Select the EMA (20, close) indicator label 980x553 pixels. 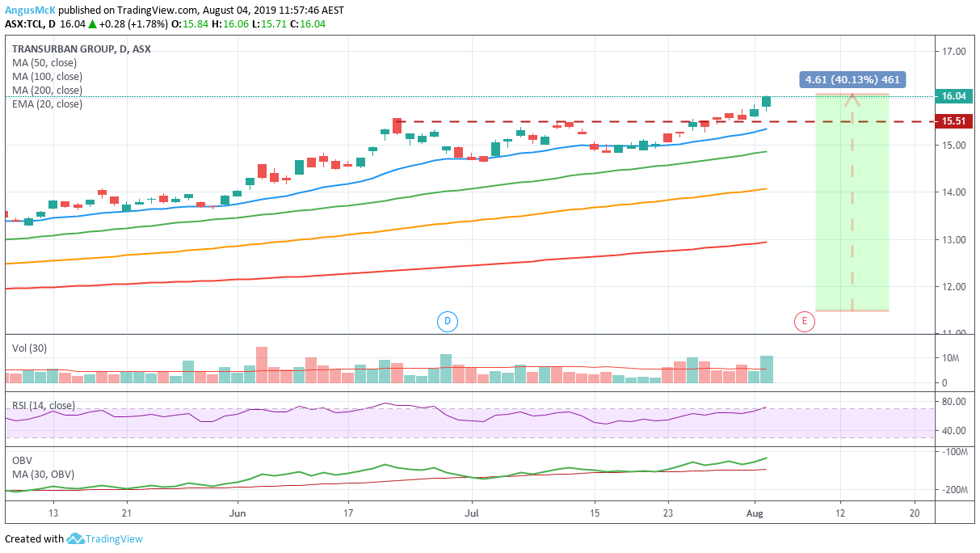(48, 103)
